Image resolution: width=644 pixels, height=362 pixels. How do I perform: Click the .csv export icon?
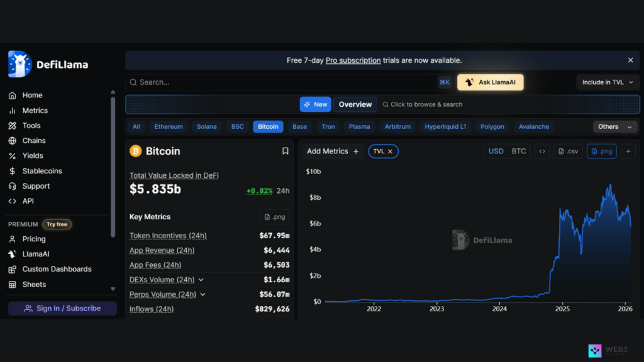(568, 151)
